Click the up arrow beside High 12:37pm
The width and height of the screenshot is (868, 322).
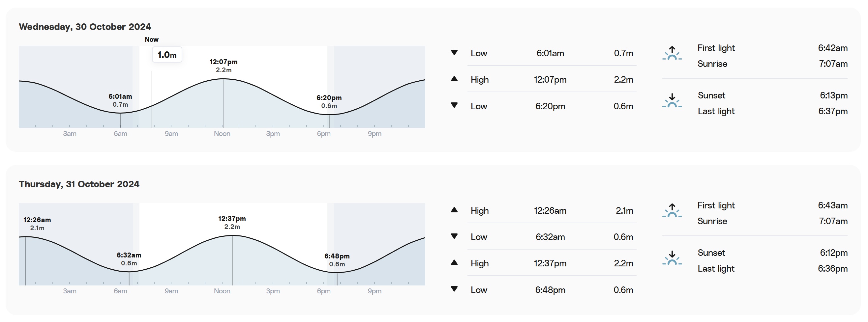pyautogui.click(x=454, y=262)
